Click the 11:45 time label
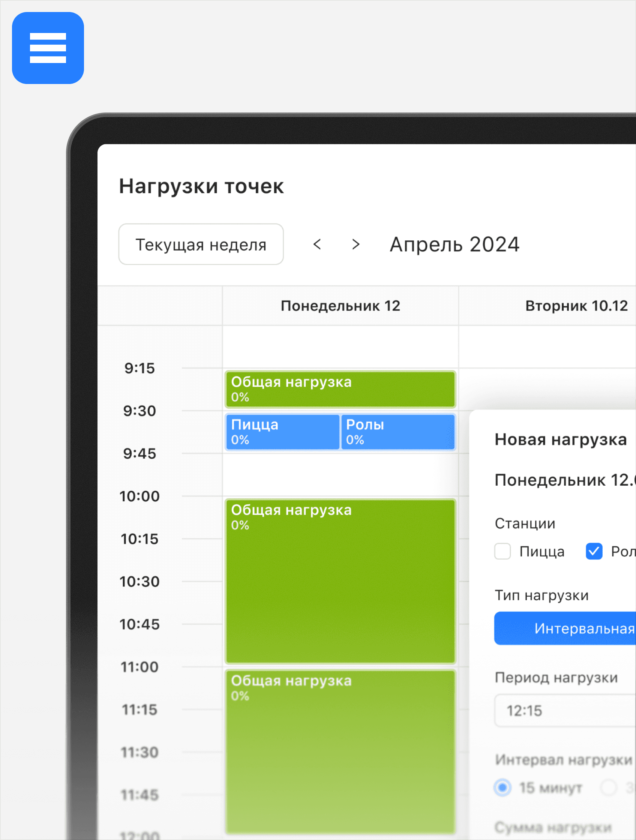This screenshot has width=636, height=840. (x=140, y=795)
